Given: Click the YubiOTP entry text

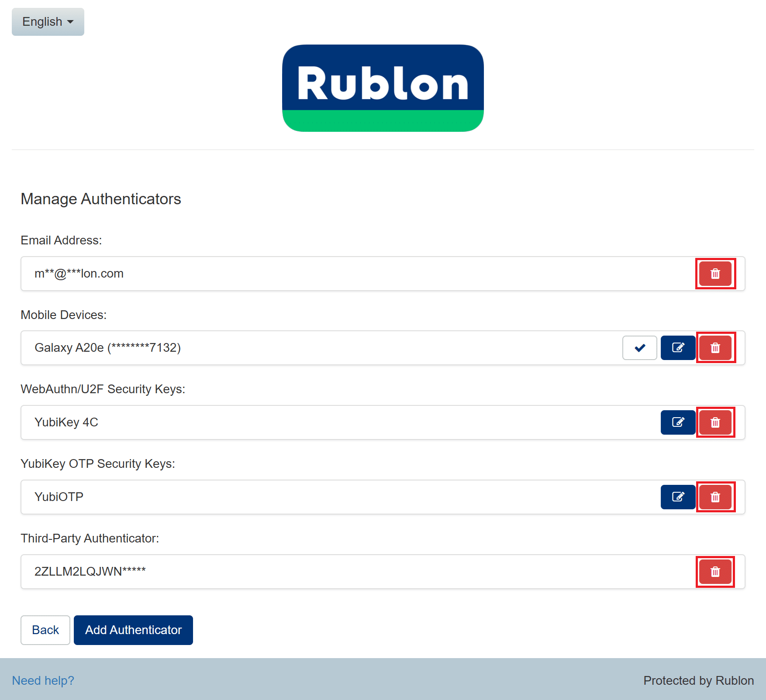Looking at the screenshot, I should (x=59, y=497).
